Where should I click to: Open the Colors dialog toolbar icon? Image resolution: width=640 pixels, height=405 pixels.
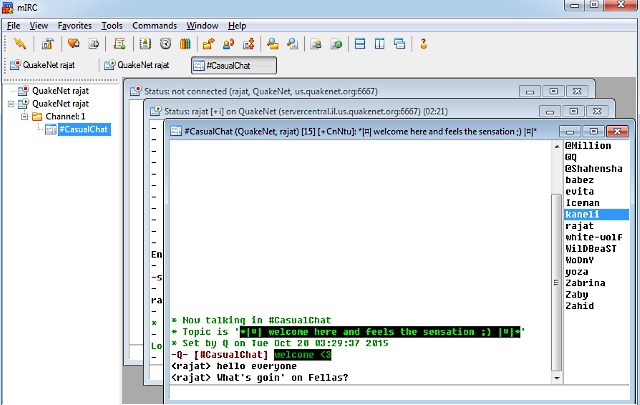(x=184, y=44)
